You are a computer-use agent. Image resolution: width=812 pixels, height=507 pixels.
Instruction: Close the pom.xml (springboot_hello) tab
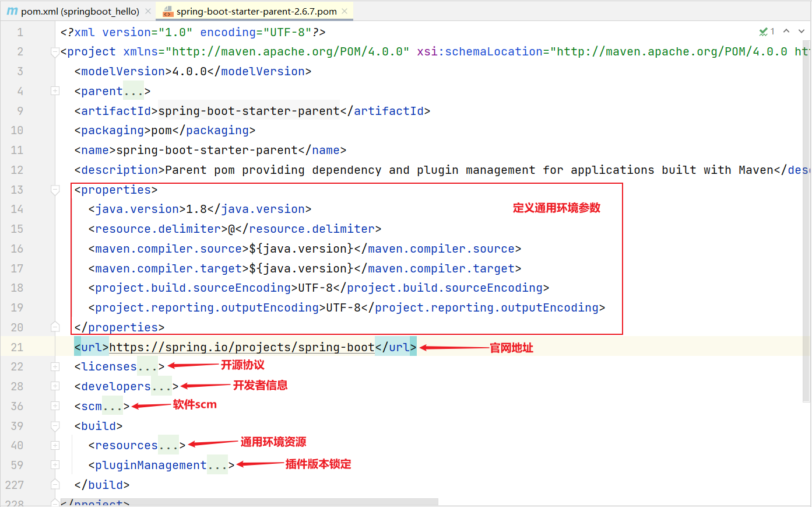[x=148, y=11]
